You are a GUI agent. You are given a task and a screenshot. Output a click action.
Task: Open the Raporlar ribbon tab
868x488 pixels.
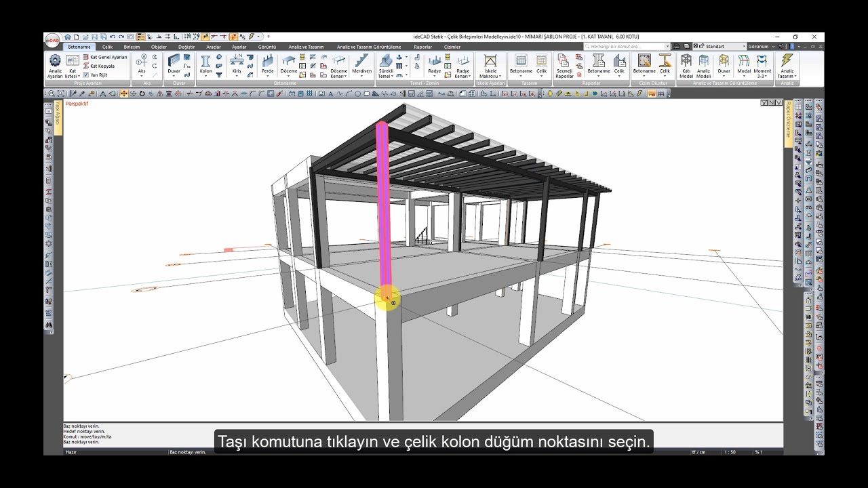coord(422,47)
